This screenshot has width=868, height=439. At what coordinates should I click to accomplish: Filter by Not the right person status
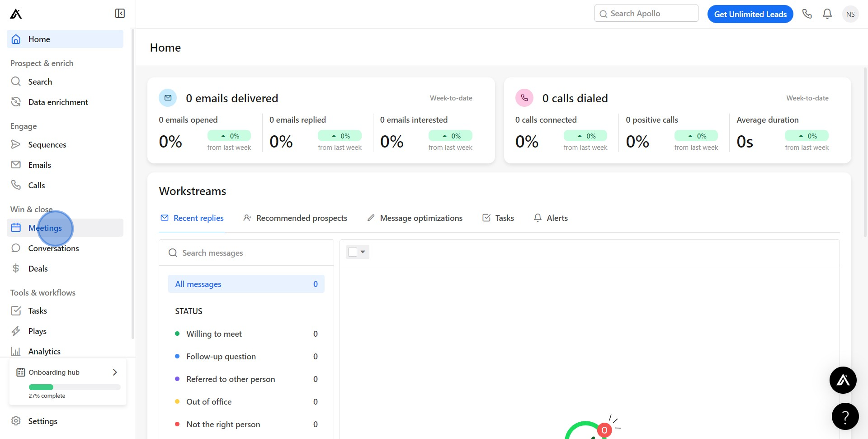[246, 424]
